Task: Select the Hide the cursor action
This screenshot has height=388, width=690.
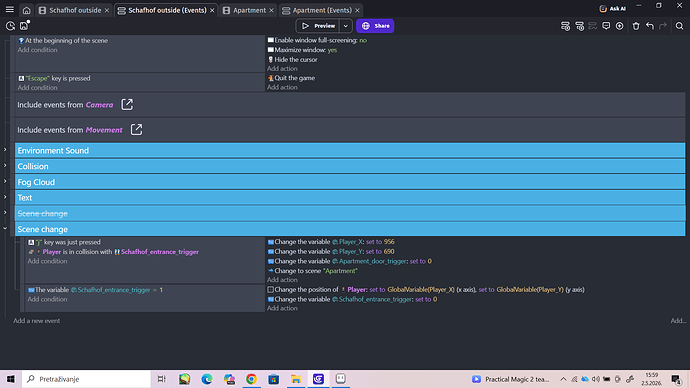Action: [293, 59]
